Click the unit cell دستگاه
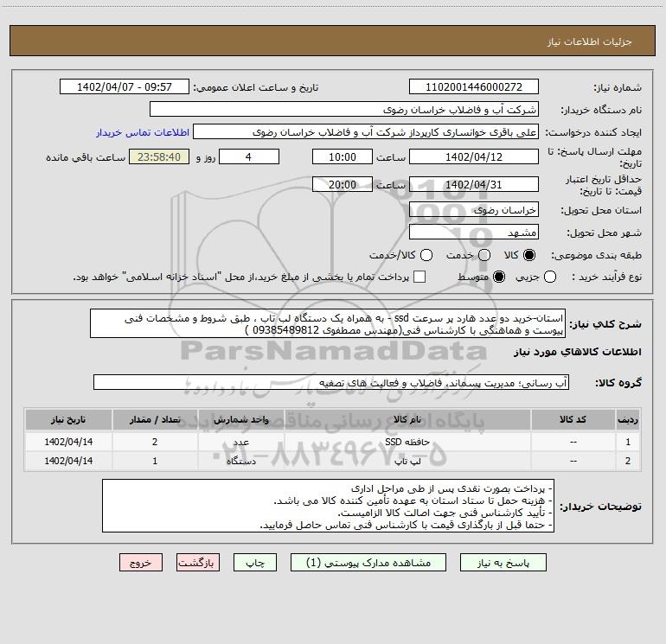The width and height of the screenshot is (666, 644). (x=240, y=461)
